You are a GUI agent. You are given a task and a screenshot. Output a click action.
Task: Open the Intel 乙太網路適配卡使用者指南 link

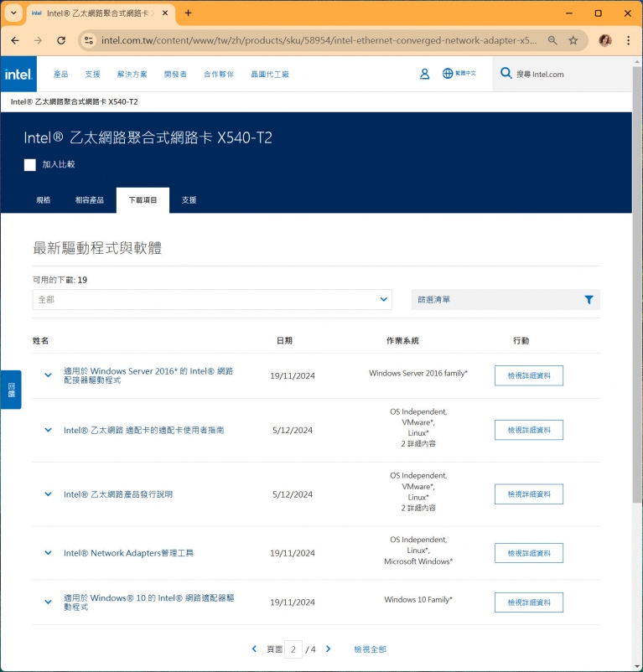(x=143, y=430)
